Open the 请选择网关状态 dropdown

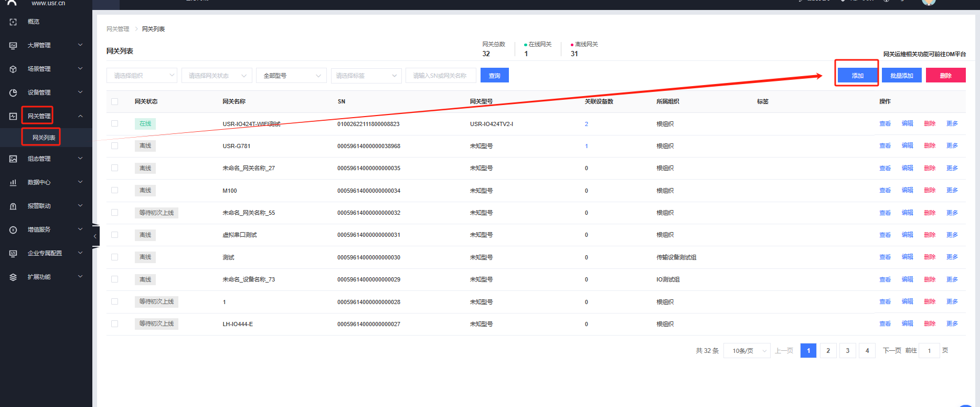pos(217,76)
